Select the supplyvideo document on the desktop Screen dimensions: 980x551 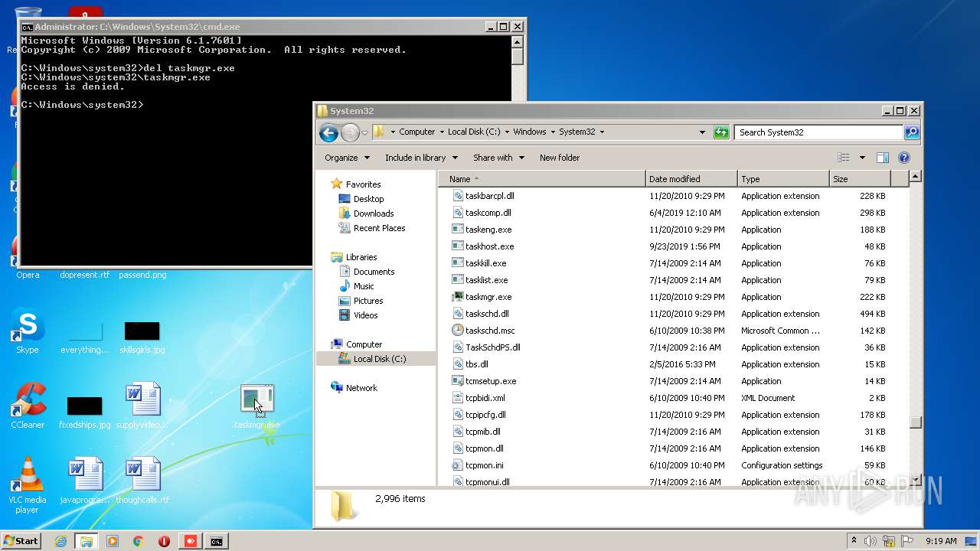[142, 406]
